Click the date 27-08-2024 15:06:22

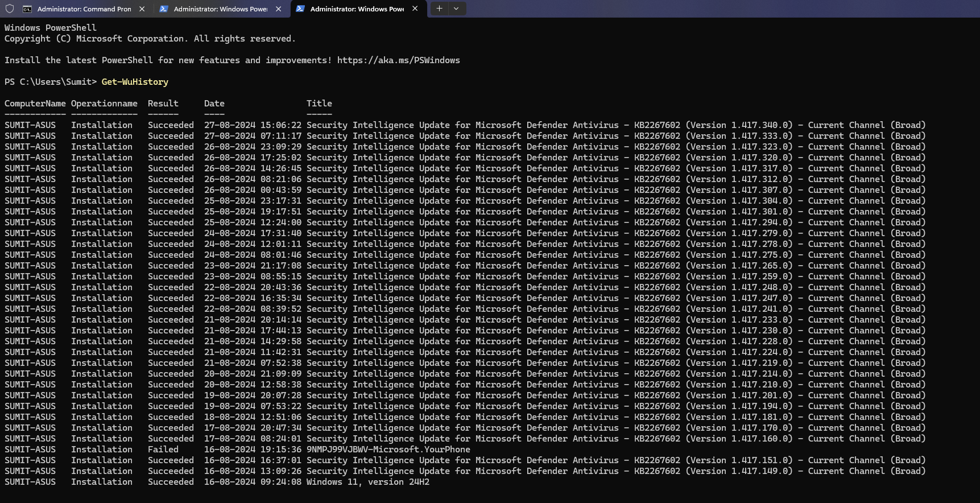click(x=253, y=125)
